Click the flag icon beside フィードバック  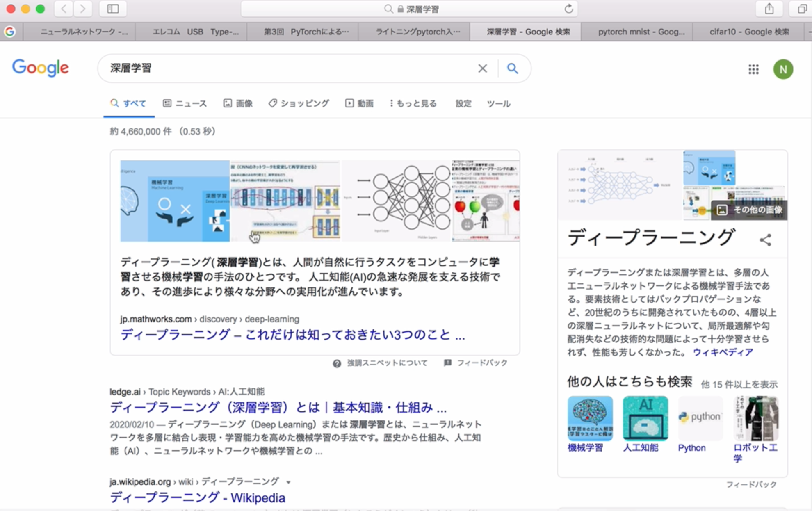[448, 363]
